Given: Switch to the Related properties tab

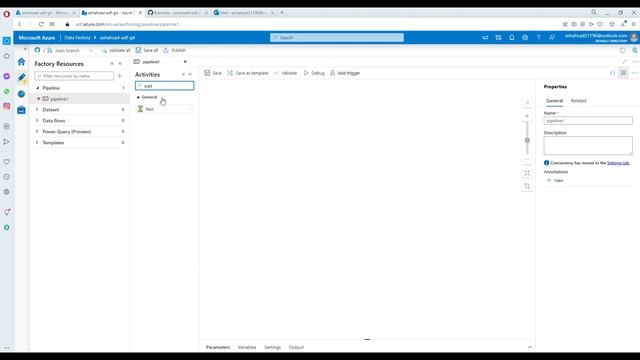Looking at the screenshot, I should pos(578,101).
